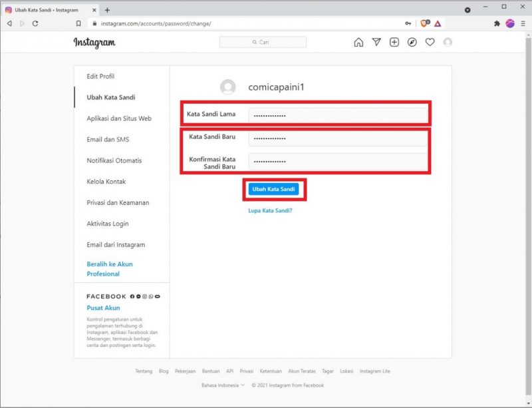The height and width of the screenshot is (408, 532).
Task: Click Akun Teratas footer link
Action: pyautogui.click(x=302, y=371)
